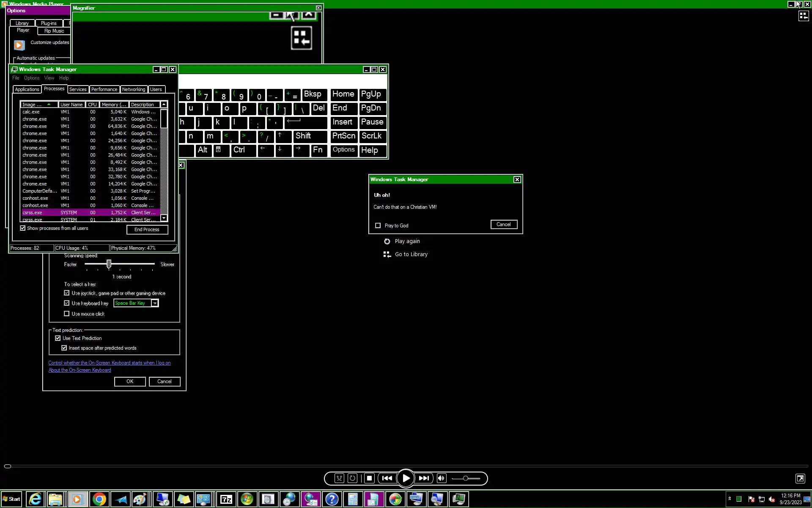The height and width of the screenshot is (508, 812).
Task: Mute the media player sound
Action: (441, 478)
